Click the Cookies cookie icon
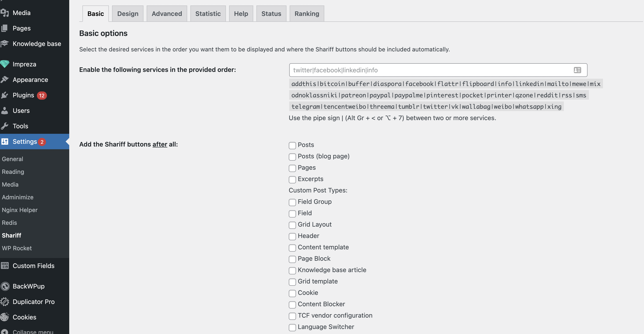 click(x=5, y=317)
